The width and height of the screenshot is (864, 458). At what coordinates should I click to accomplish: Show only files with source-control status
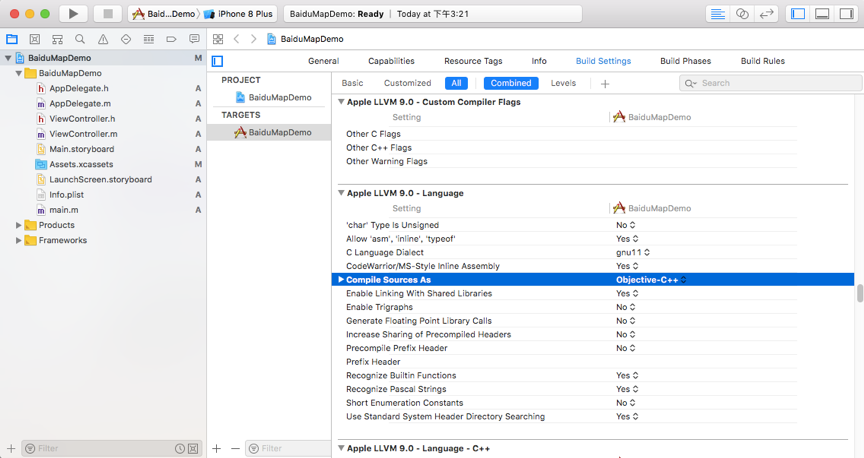(x=193, y=449)
